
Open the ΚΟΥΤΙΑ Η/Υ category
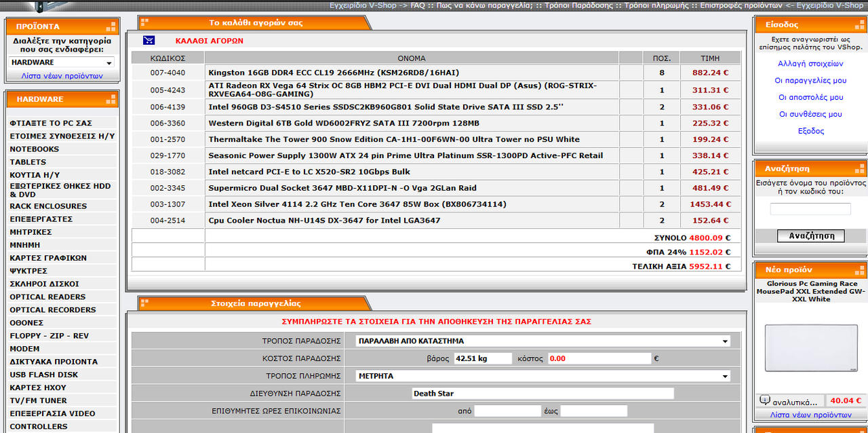(x=35, y=175)
